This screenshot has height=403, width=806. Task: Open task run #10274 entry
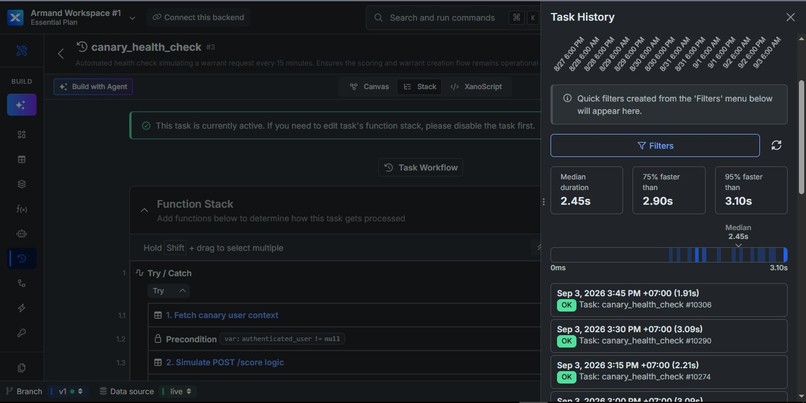(669, 371)
